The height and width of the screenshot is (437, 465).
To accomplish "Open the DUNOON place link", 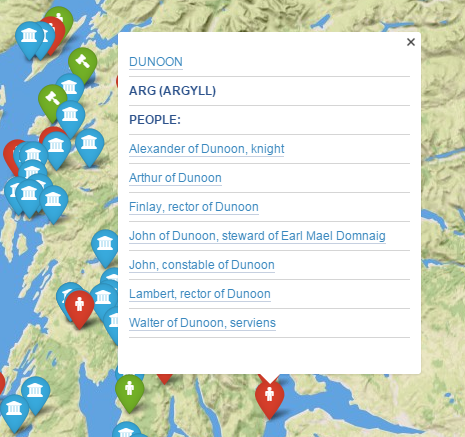I will click(156, 62).
